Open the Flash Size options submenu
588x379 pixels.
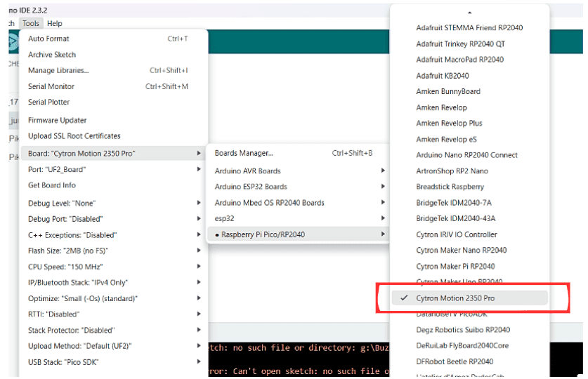(x=67, y=251)
